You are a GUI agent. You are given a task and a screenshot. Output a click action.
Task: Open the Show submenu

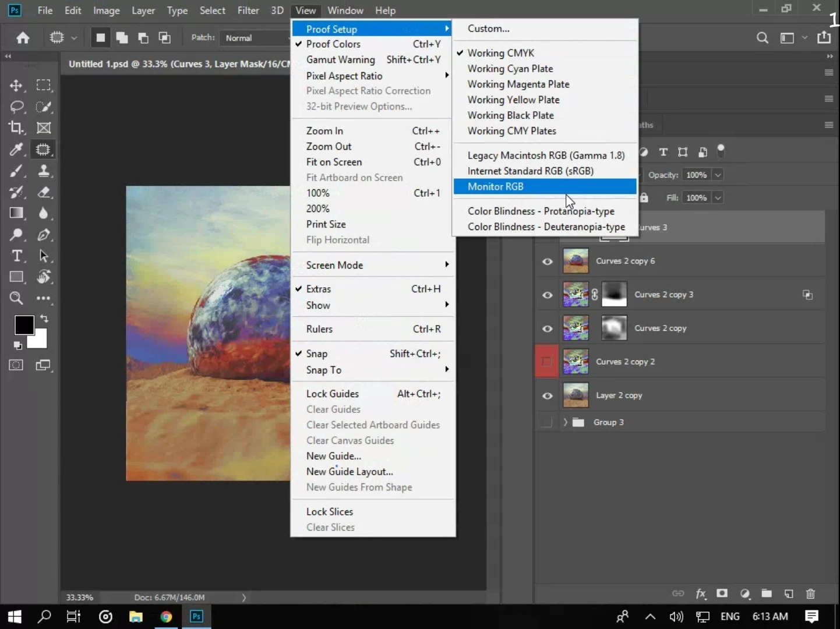[373, 305]
